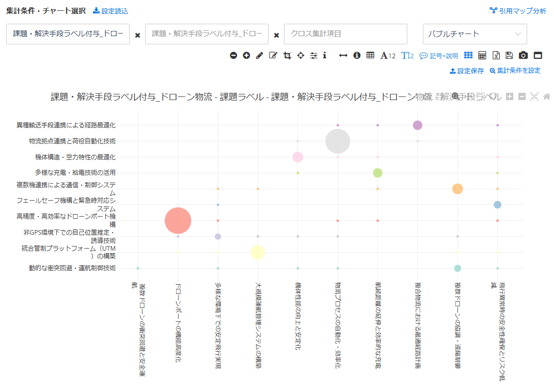Toggle the blue grid view icon
Viewport: 554px width, 392px height.
point(468,56)
